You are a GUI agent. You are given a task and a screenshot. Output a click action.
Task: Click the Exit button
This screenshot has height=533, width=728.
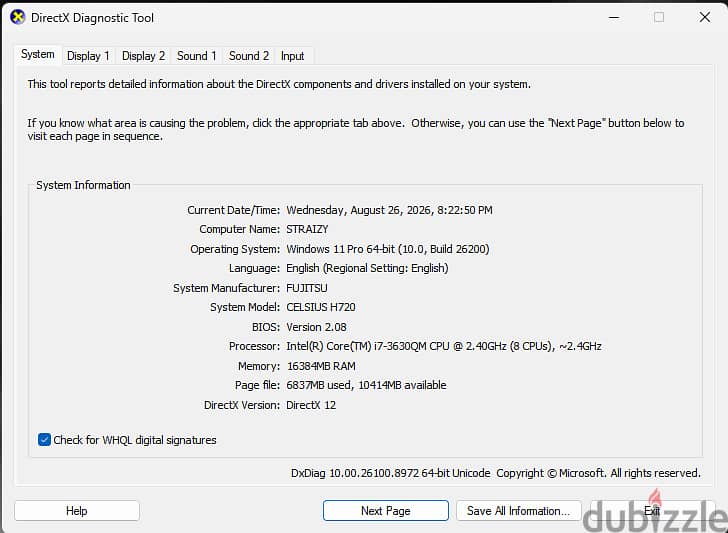pyautogui.click(x=652, y=511)
